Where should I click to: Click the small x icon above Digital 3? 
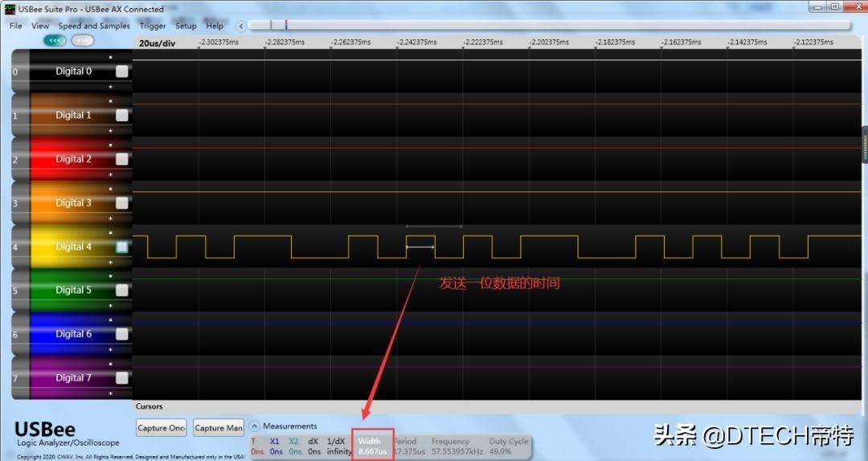[x=110, y=188]
